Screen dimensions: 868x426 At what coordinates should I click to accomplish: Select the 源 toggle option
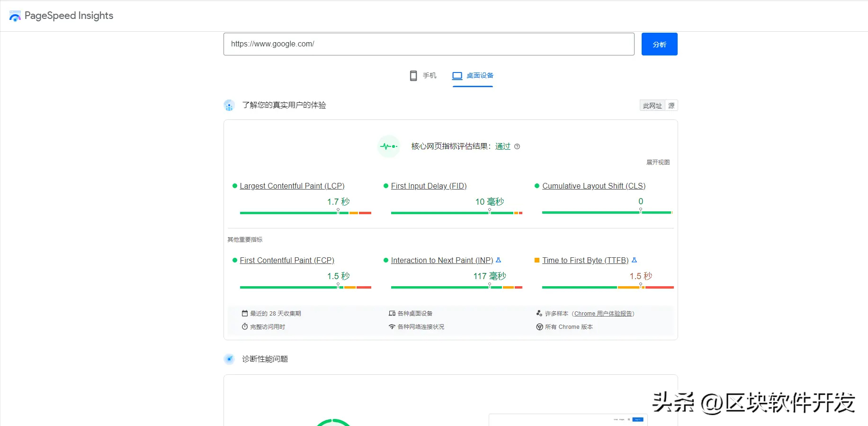click(x=671, y=106)
